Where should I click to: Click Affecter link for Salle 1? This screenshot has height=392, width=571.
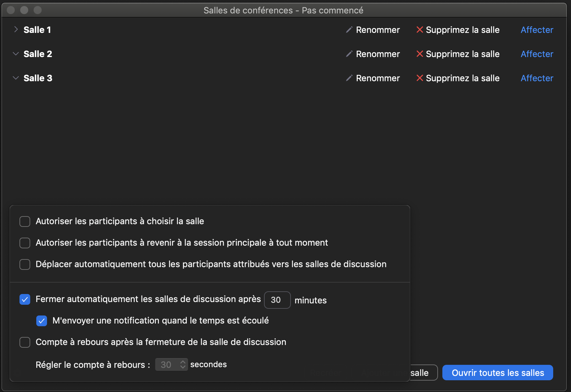(537, 30)
